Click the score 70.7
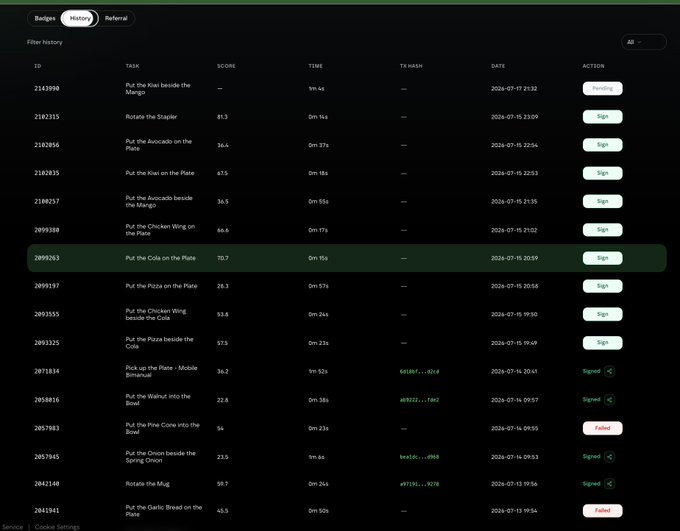This screenshot has height=531, width=680. click(222, 258)
